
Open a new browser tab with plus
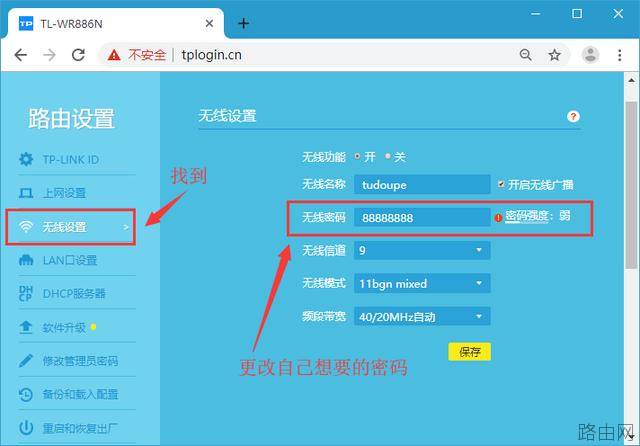tap(244, 24)
